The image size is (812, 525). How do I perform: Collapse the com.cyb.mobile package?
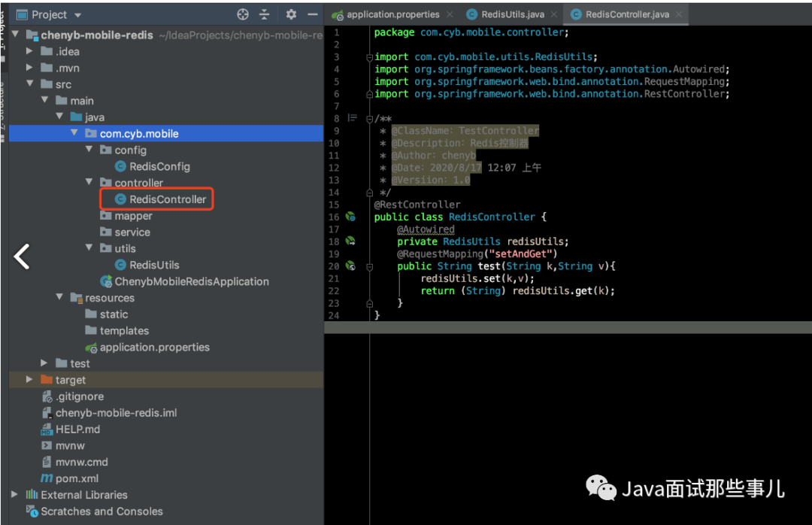pyautogui.click(x=74, y=133)
